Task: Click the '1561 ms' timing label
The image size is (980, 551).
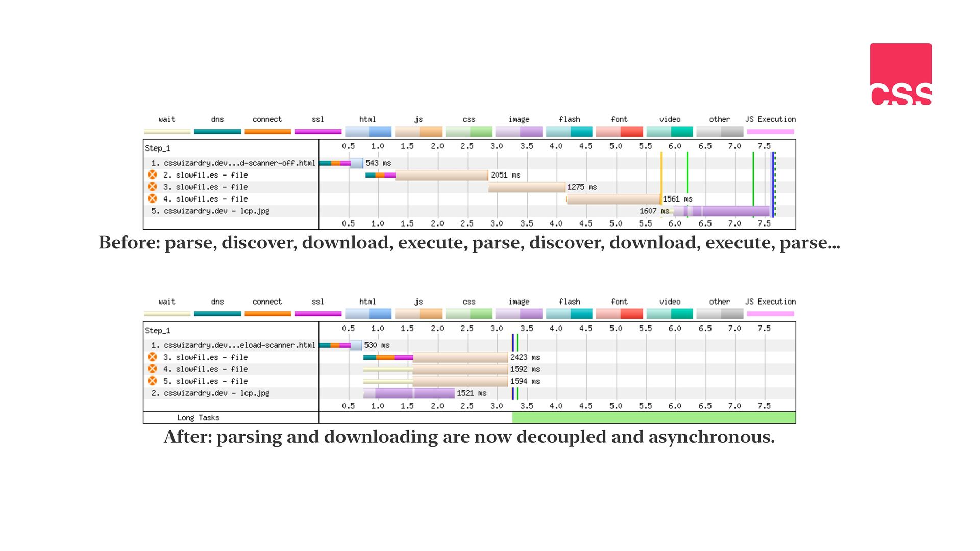Action: click(x=677, y=199)
